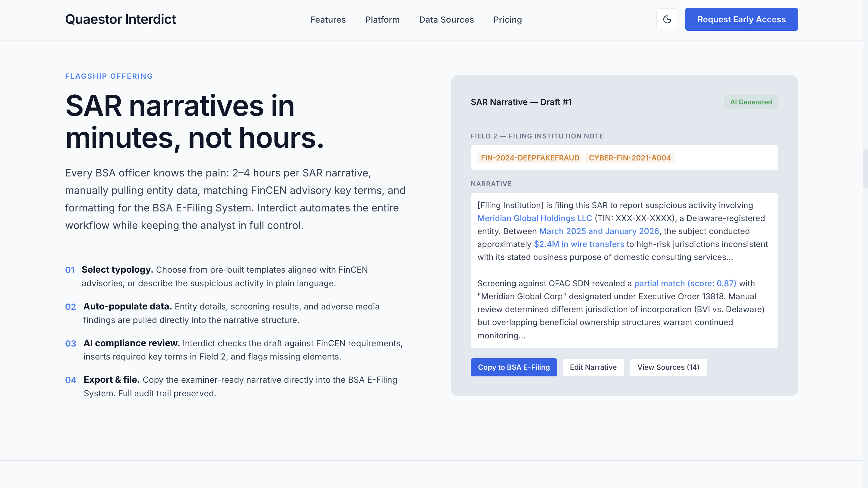Open the Data Sources nav link
The width and height of the screenshot is (868, 488).
[x=446, y=20]
